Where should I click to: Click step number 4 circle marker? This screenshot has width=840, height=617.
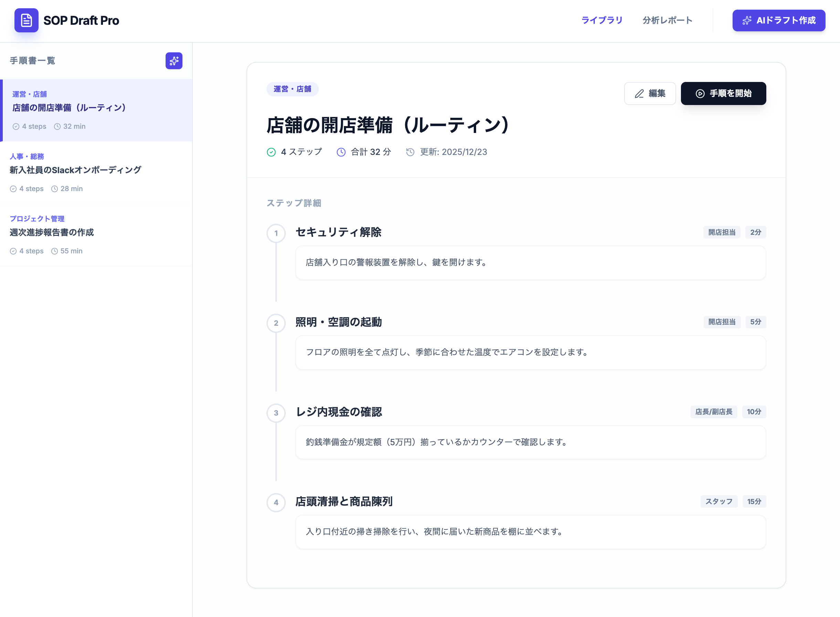[x=276, y=502]
